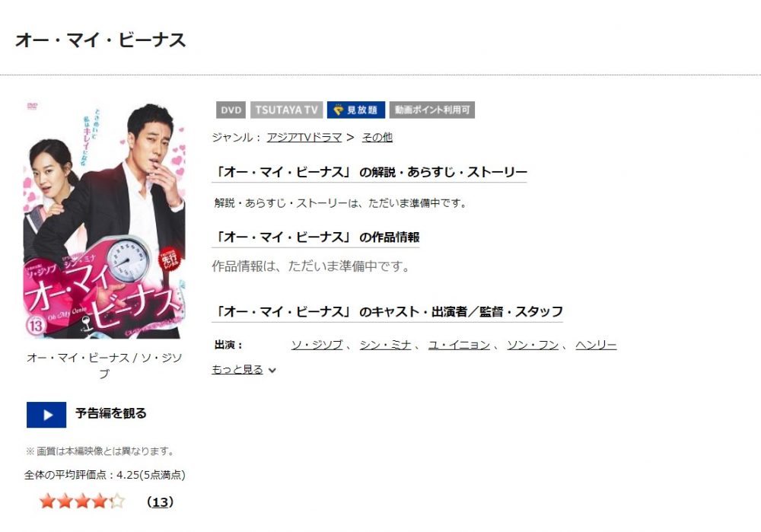This screenshot has height=532, width=761.
Task: Open the もっと見る cast list link
Action: point(237,369)
